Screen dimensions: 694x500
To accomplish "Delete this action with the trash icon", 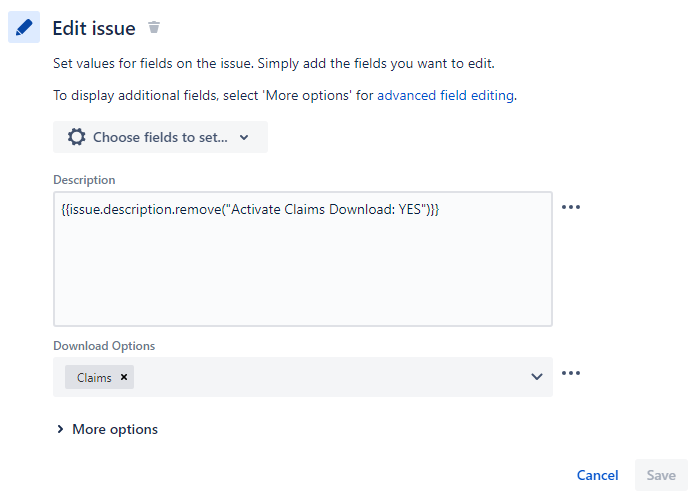I will tap(154, 27).
